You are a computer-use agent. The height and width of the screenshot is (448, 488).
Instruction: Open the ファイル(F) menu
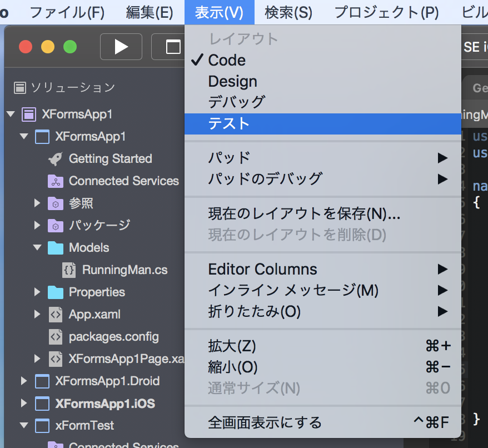67,12
